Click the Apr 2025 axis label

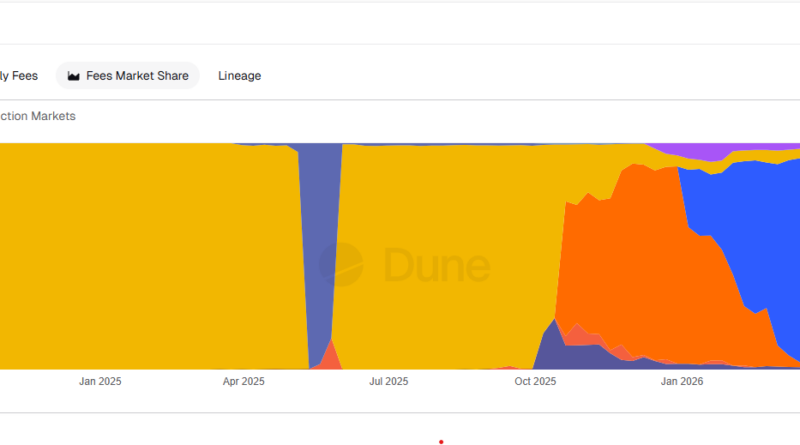point(244,381)
